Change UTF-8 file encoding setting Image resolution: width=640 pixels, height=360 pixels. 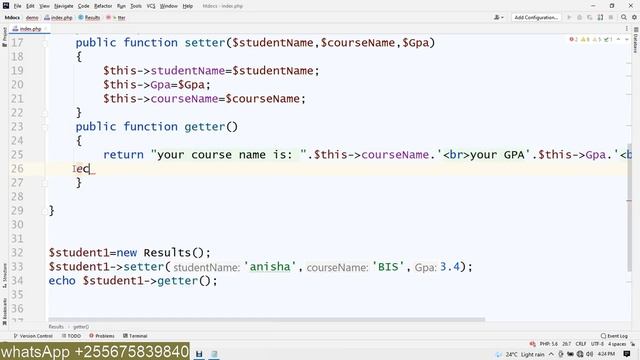click(597, 344)
